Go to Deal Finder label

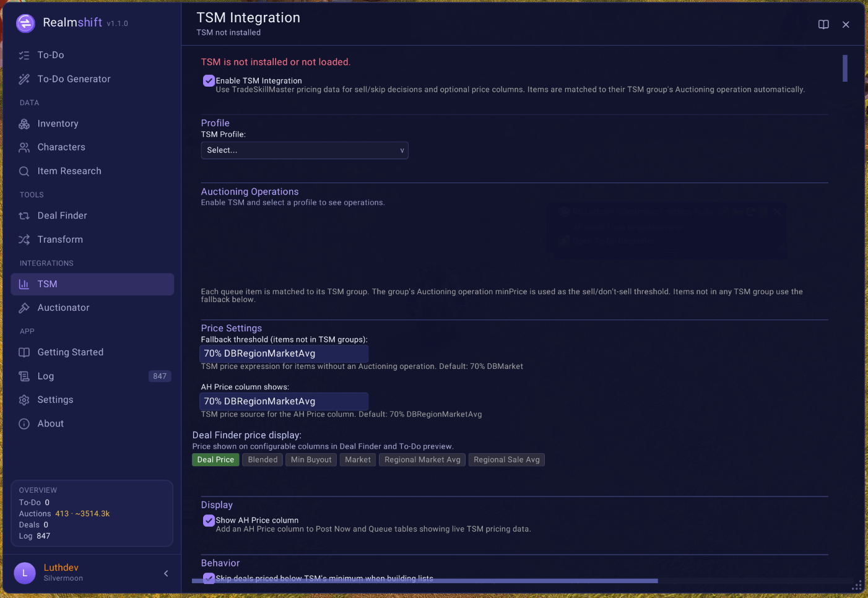click(x=62, y=215)
